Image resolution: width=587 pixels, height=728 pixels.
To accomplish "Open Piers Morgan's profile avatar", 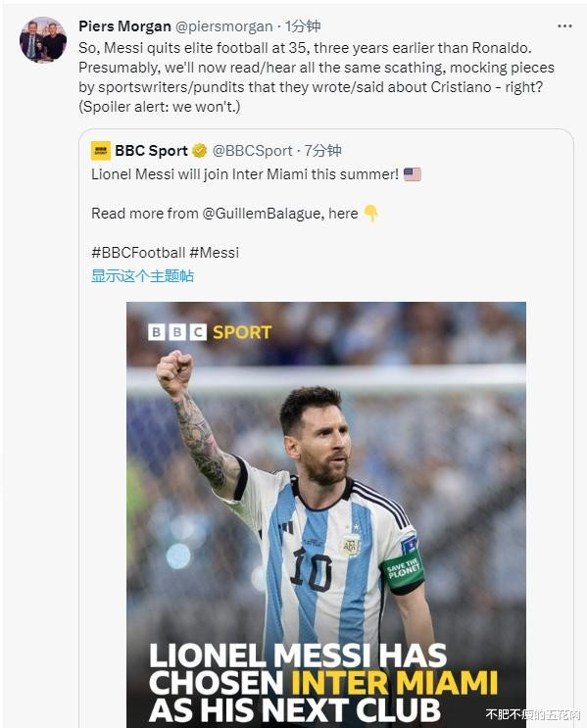I will tap(43, 40).
